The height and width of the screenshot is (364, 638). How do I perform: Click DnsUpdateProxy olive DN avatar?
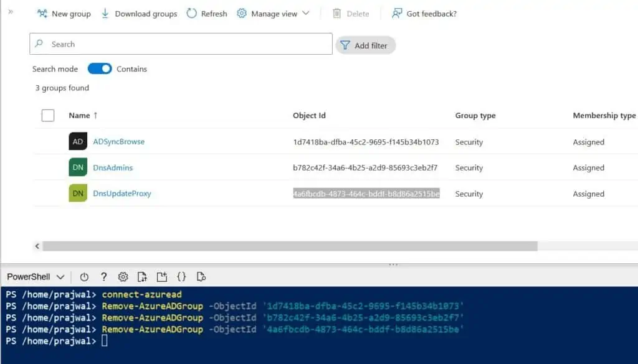tap(78, 194)
